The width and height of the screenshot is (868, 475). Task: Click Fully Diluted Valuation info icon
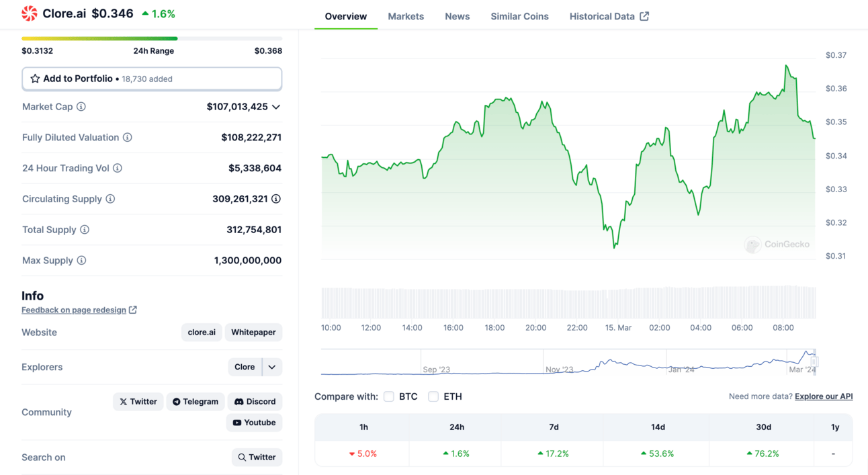pos(127,138)
